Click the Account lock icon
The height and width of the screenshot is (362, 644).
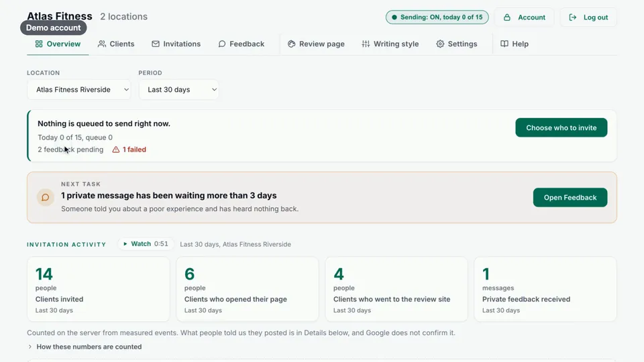click(x=507, y=17)
